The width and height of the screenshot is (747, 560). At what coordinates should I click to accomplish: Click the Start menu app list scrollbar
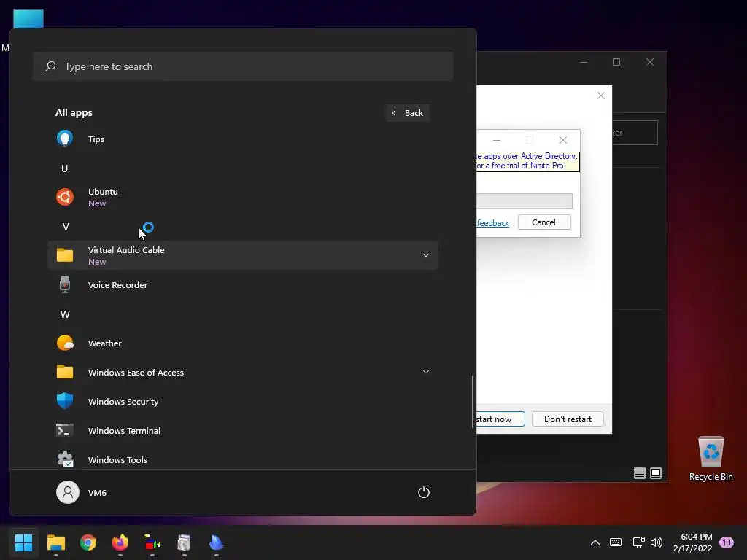(x=473, y=402)
